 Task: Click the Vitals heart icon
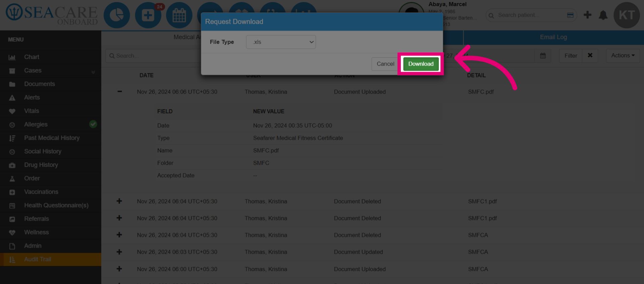click(x=12, y=111)
